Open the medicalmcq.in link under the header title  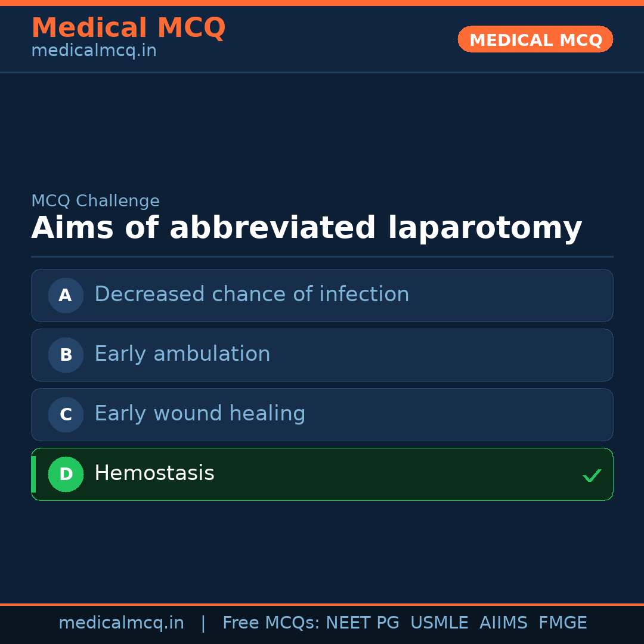click(x=94, y=51)
